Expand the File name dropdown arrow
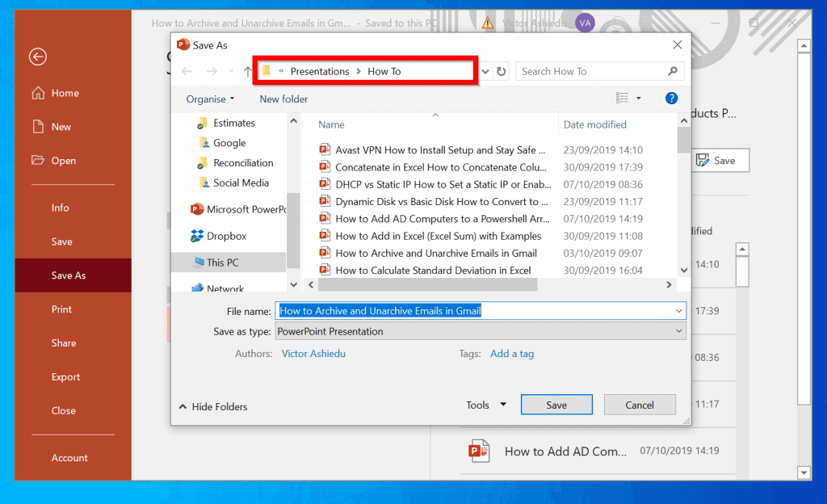Screen dimensions: 827x504 [678, 310]
